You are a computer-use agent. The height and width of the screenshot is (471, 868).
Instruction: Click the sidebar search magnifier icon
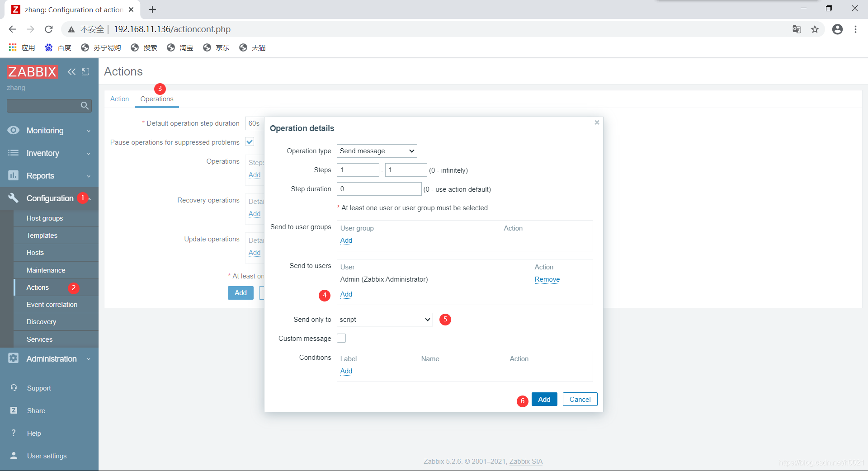[x=85, y=106]
